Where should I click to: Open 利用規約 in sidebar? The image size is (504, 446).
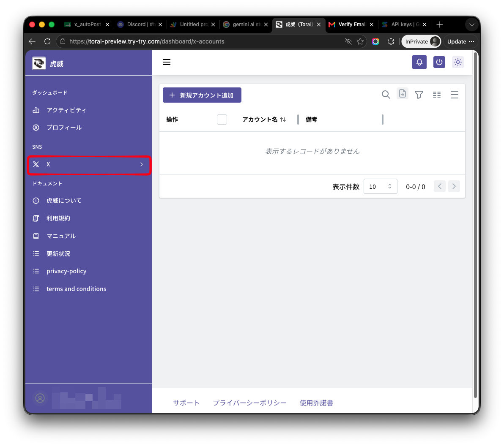tap(89, 218)
